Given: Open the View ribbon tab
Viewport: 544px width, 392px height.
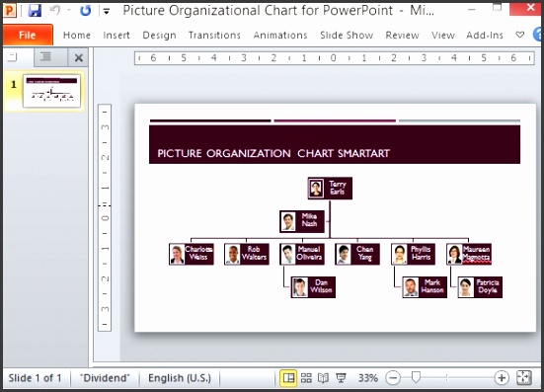Looking at the screenshot, I should pos(443,35).
